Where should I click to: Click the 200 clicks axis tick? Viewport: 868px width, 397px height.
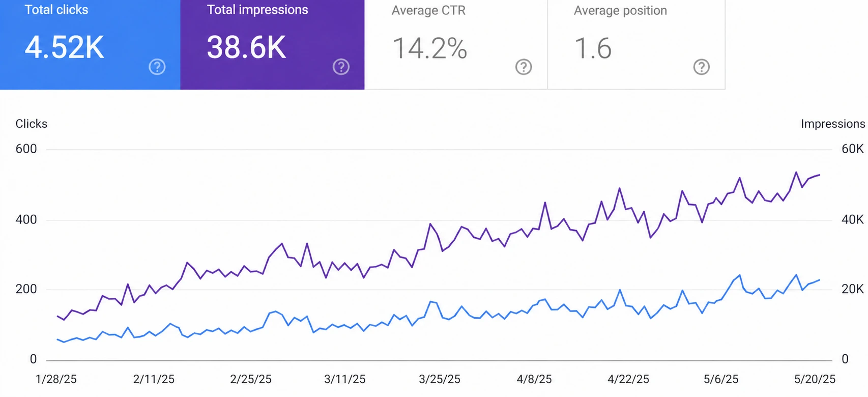click(x=26, y=289)
